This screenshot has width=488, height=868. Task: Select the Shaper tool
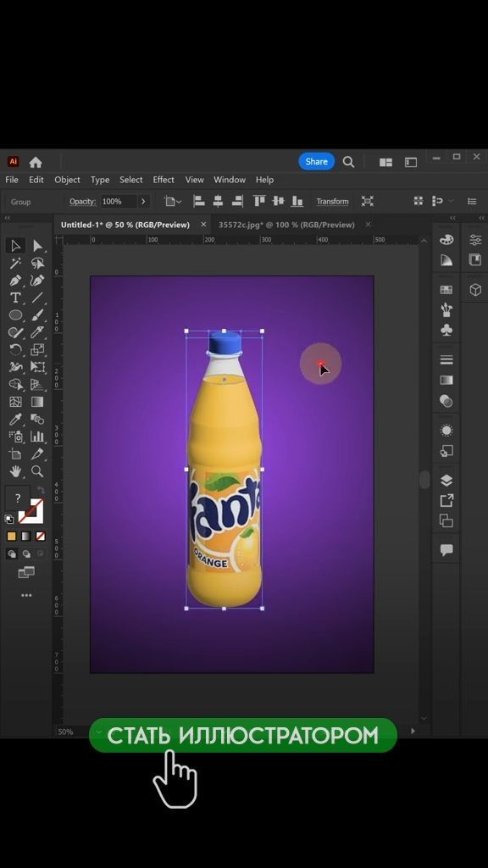(x=15, y=332)
